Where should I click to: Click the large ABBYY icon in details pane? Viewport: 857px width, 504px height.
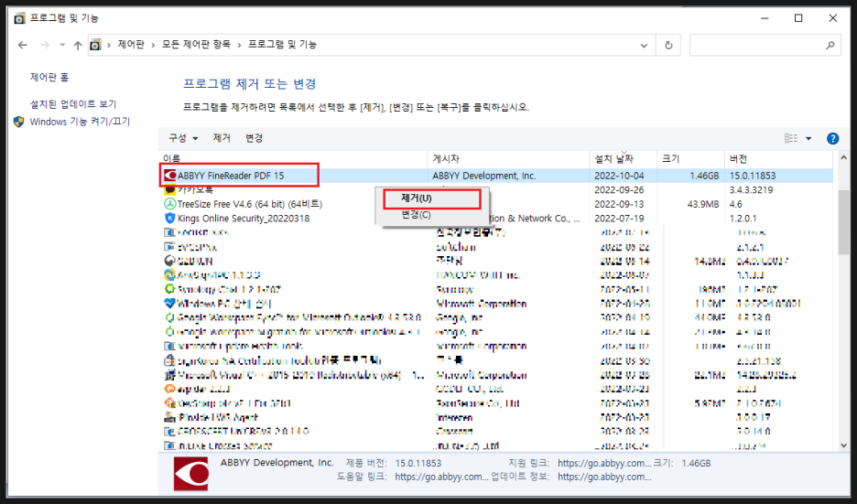click(x=190, y=474)
